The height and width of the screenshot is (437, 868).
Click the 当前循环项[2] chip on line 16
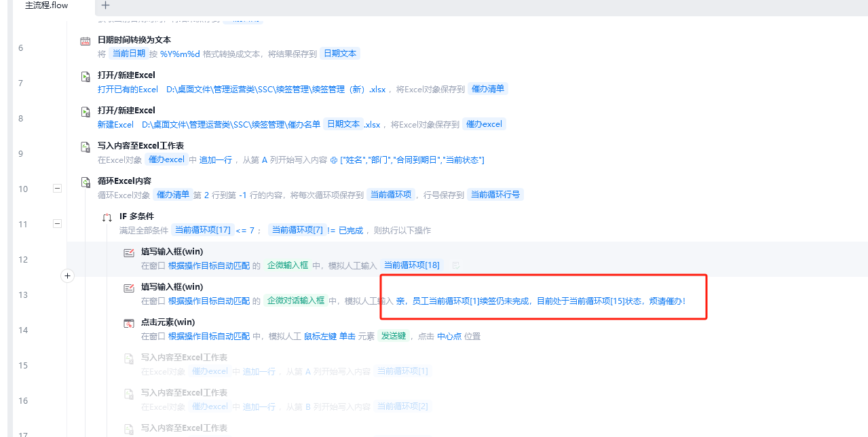(x=402, y=406)
